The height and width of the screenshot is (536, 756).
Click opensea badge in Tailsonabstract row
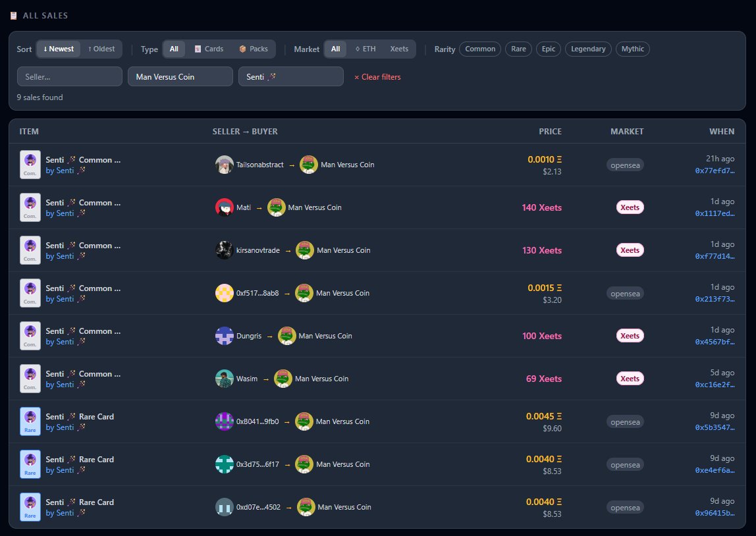click(x=625, y=165)
